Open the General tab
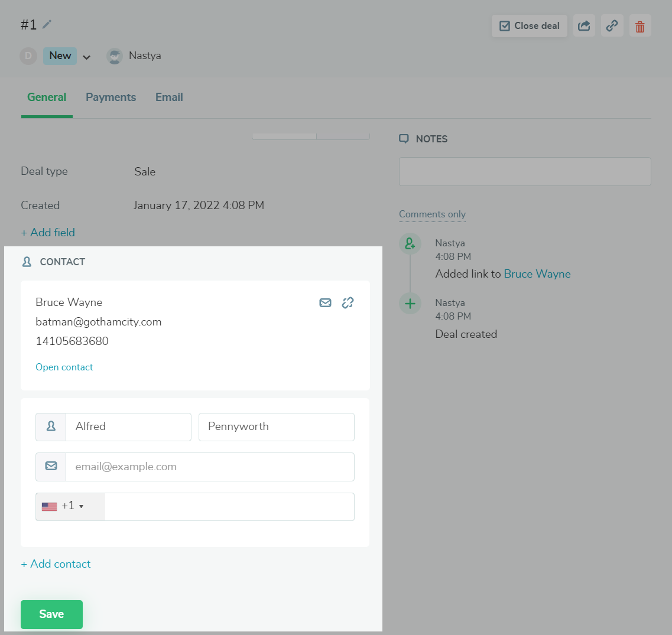 coord(47,97)
